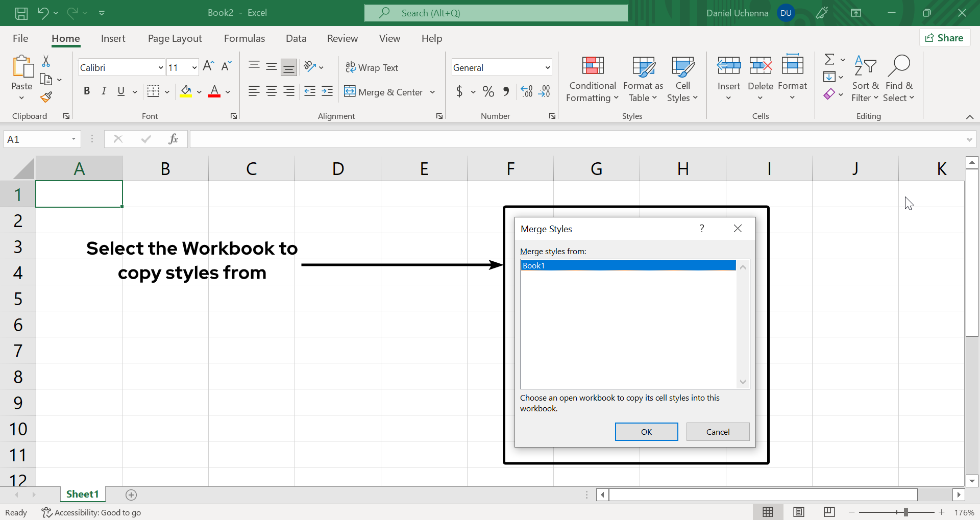The height and width of the screenshot is (520, 980).
Task: Switch to the Formulas ribbon tab
Action: point(244,38)
